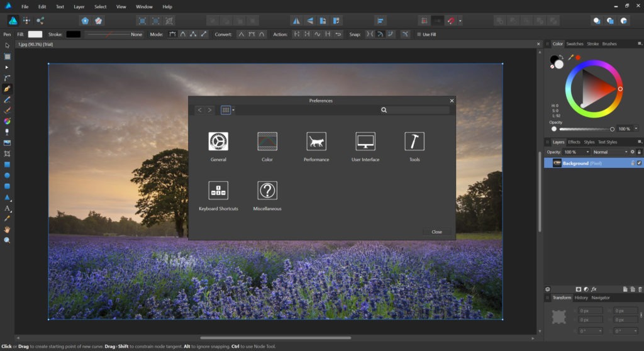The height and width of the screenshot is (351, 644).
Task: Click delete layer trash icon
Action: tap(640, 289)
